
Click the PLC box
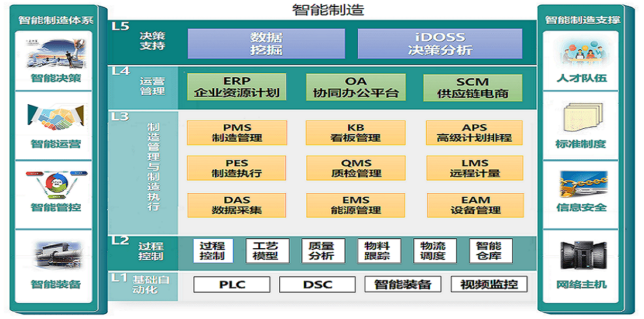pos(232,284)
